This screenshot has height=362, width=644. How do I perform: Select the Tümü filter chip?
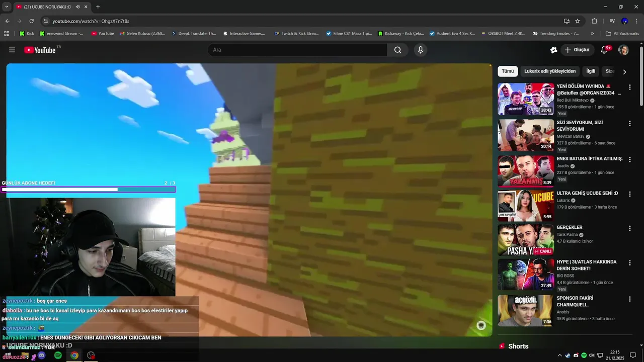pos(508,71)
